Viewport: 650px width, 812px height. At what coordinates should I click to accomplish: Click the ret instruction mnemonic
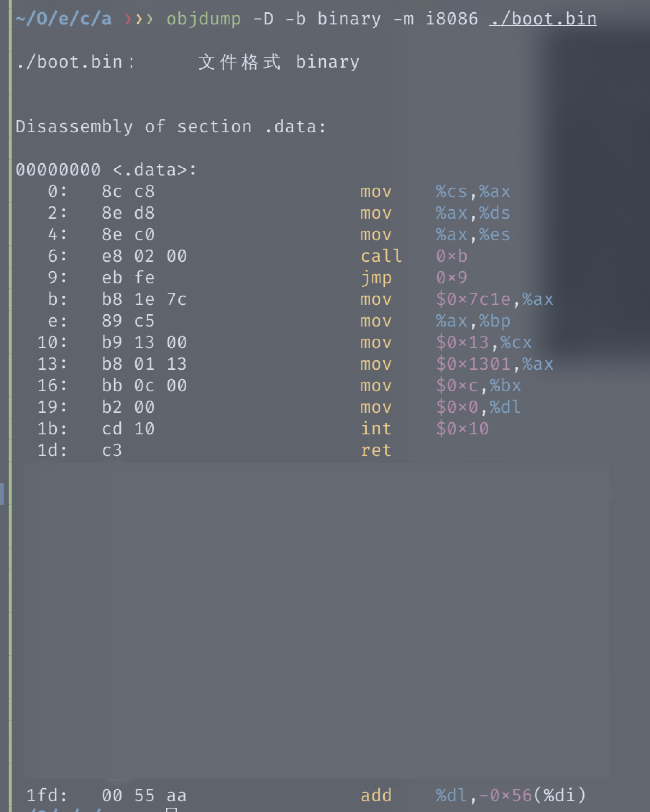[376, 450]
